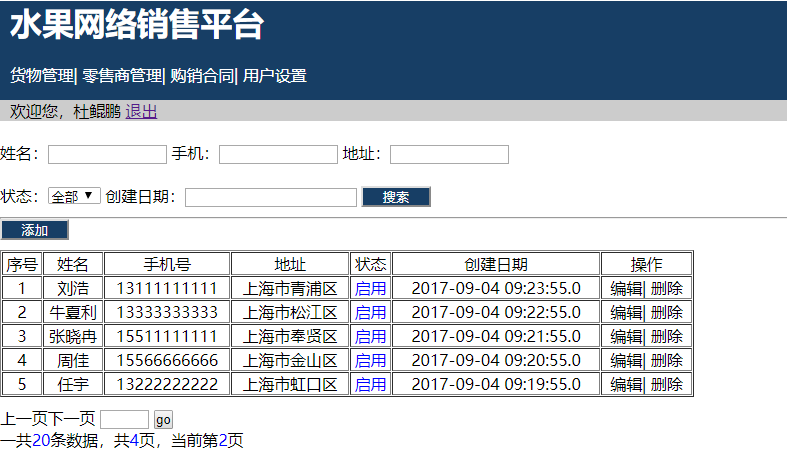
Task: Edit the 刘浩 row via 编辑
Action: [x=626, y=288]
